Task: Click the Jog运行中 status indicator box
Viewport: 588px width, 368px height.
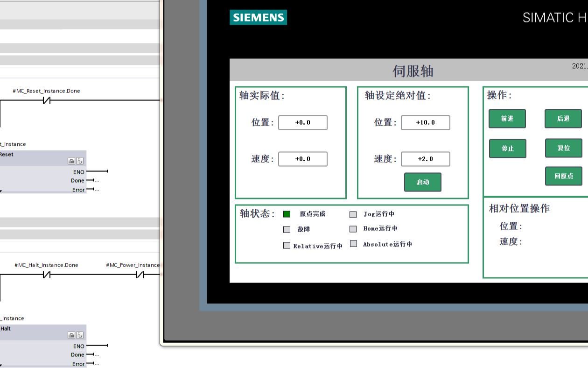Action: pos(353,214)
